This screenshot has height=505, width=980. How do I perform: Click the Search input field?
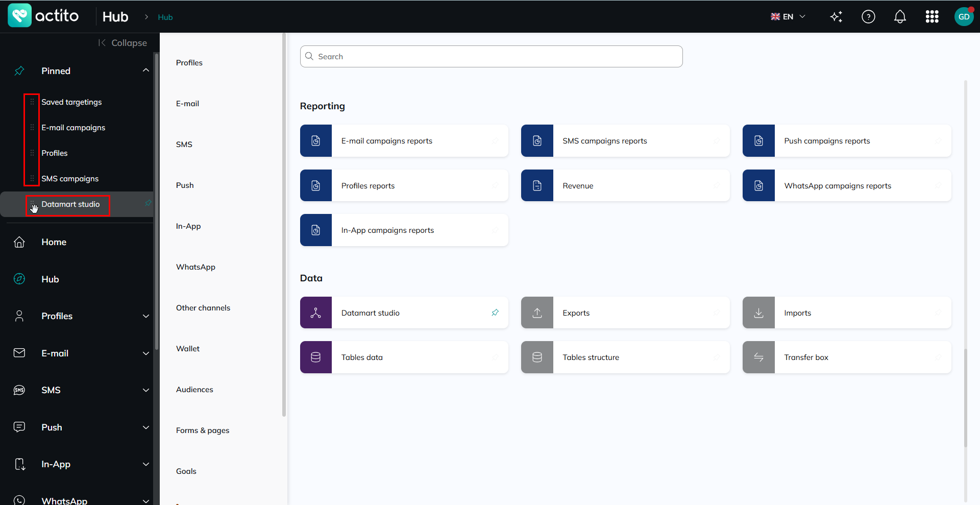pyautogui.click(x=491, y=56)
